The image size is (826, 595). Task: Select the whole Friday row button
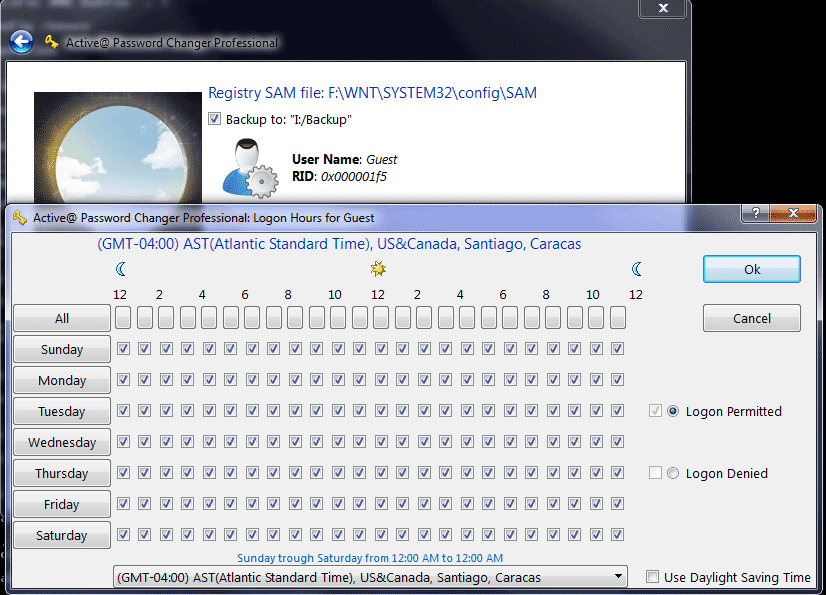click(x=62, y=504)
